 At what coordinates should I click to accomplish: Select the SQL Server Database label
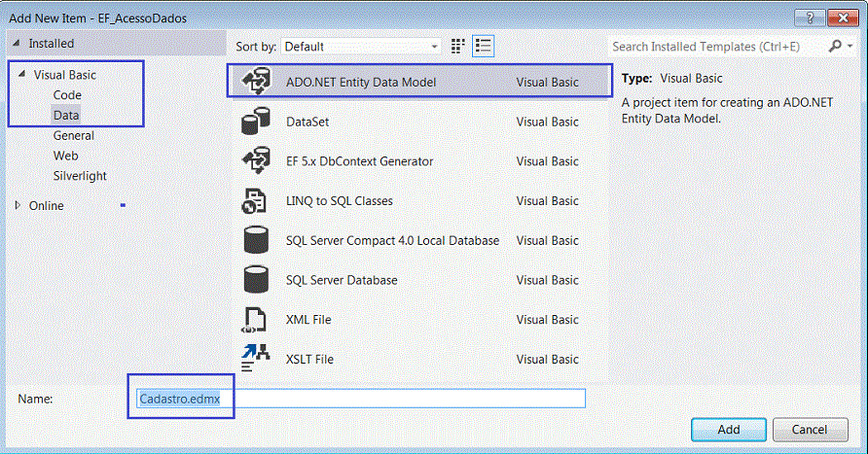tap(342, 280)
